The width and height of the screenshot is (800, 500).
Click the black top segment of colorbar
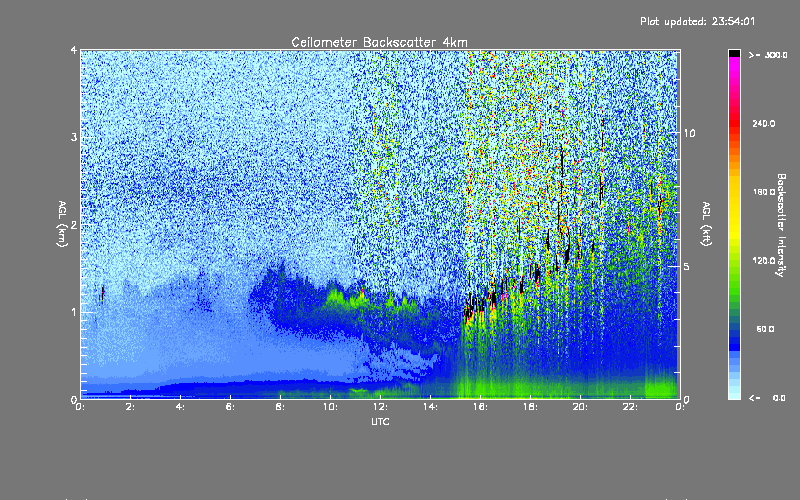[x=734, y=53]
